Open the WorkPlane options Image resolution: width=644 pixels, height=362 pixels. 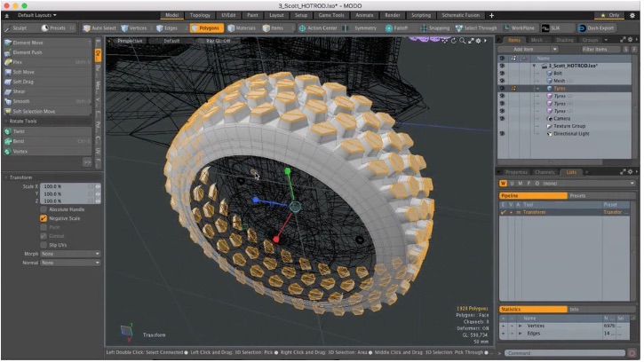coord(520,28)
